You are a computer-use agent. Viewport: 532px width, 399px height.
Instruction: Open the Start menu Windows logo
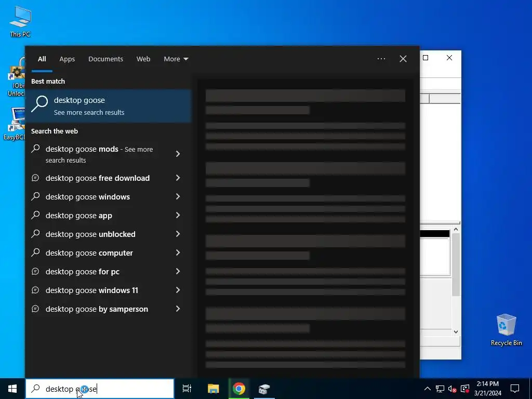(12, 389)
